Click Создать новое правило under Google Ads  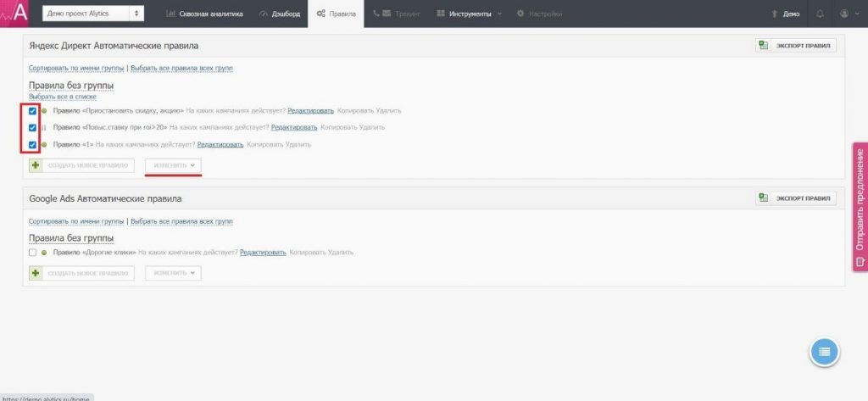81,273
